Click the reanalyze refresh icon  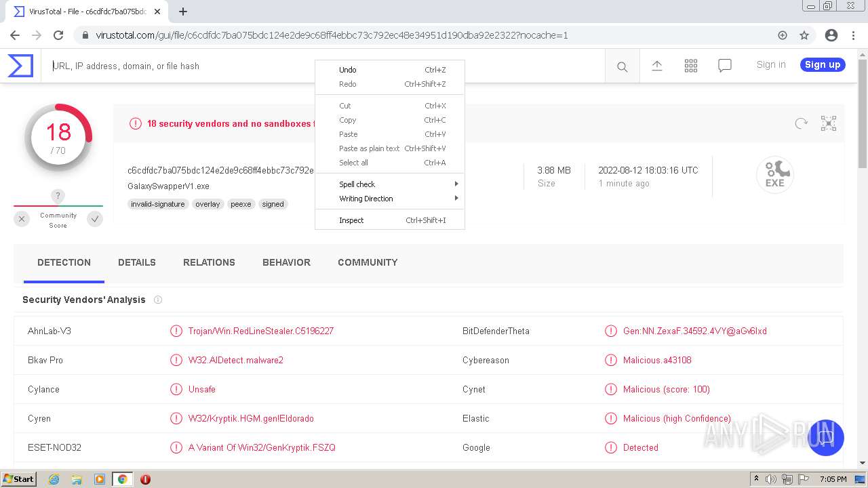tap(802, 123)
